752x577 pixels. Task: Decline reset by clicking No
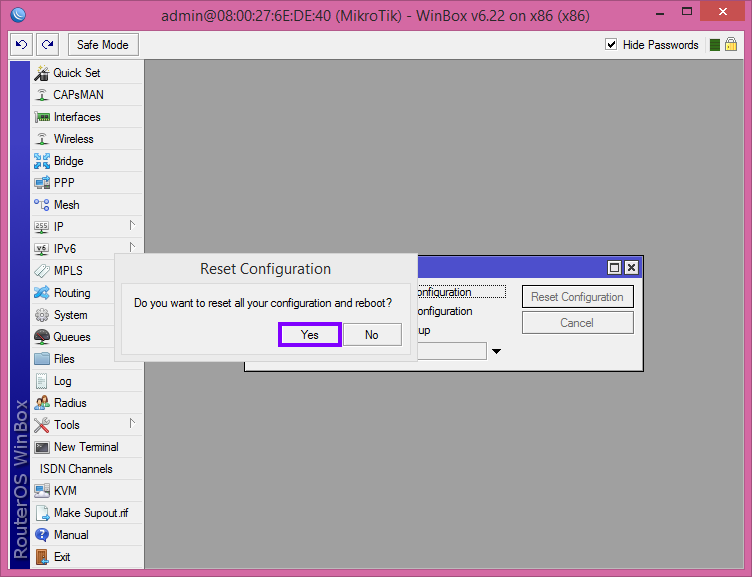click(372, 335)
